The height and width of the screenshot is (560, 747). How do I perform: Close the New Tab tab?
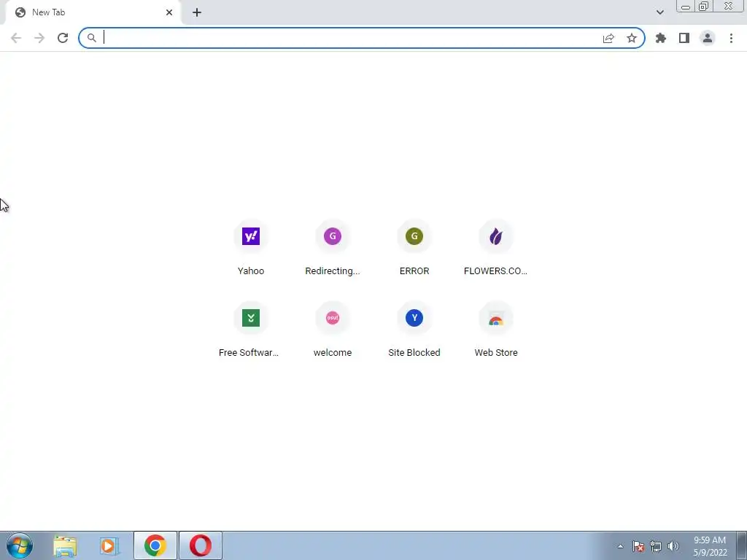(169, 12)
